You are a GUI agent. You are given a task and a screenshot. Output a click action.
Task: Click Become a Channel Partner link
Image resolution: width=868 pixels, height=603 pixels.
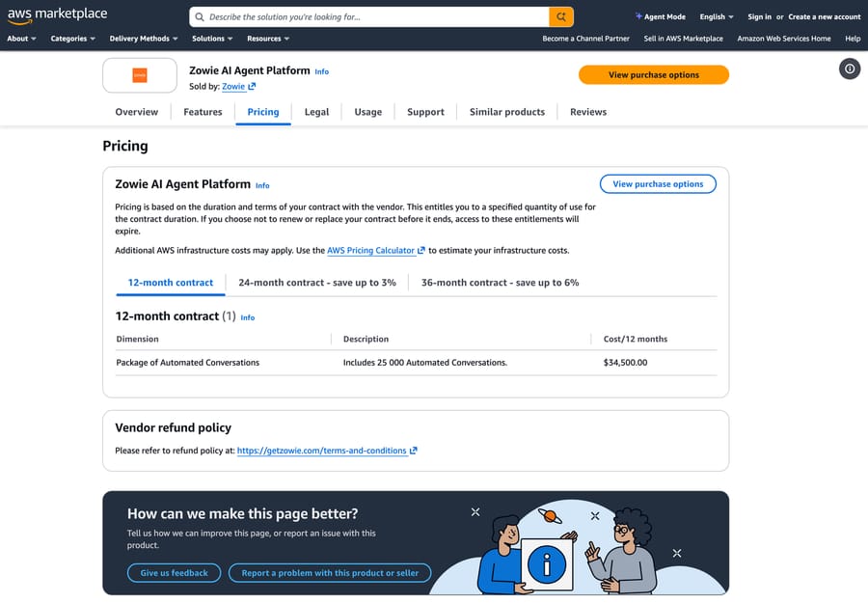[x=585, y=39]
